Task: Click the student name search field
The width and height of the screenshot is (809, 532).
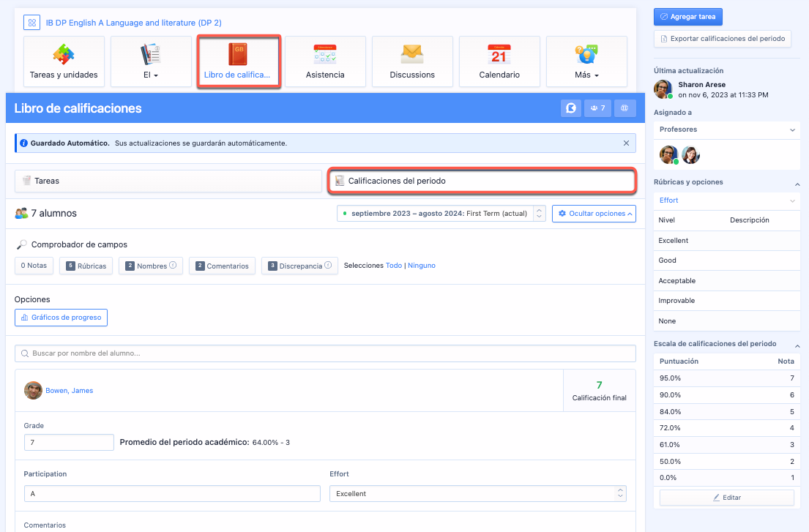Action: pos(325,353)
